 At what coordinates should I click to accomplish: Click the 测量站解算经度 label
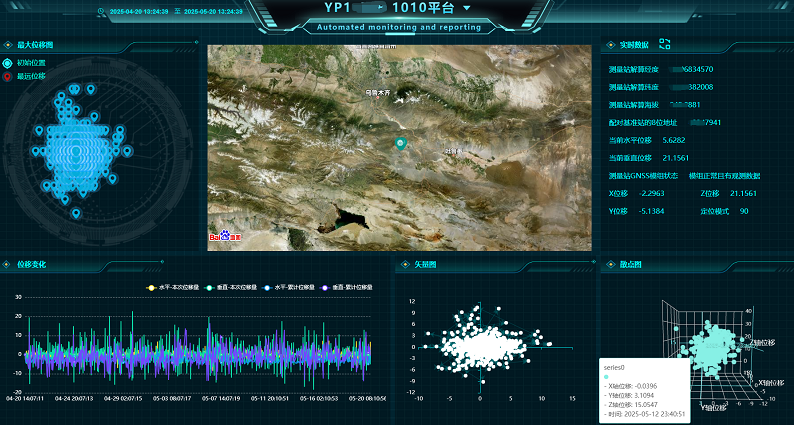tap(633, 69)
